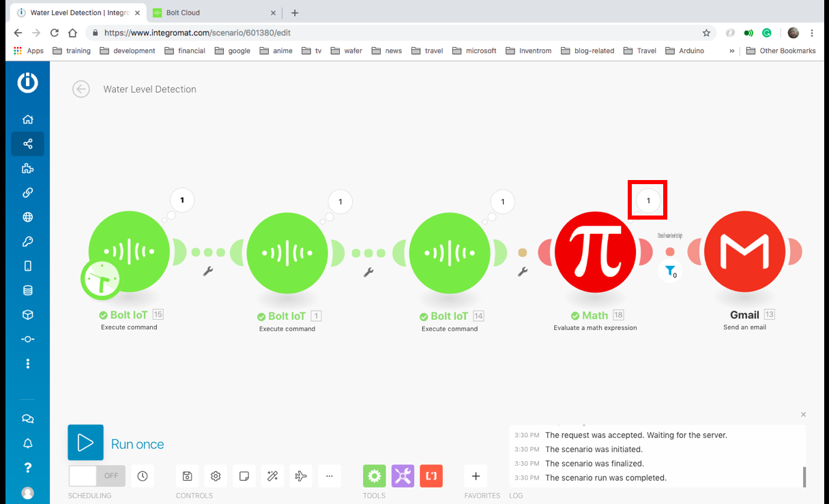Select the Connections link icon in the sidebar

pos(27,192)
